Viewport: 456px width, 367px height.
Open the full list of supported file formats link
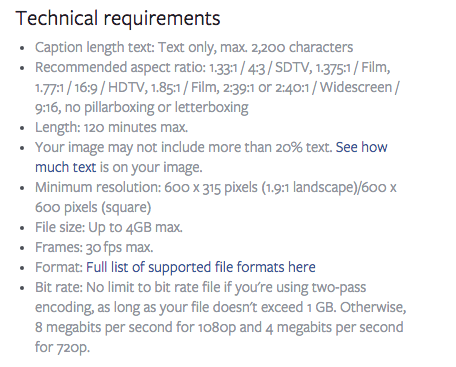click(x=201, y=267)
